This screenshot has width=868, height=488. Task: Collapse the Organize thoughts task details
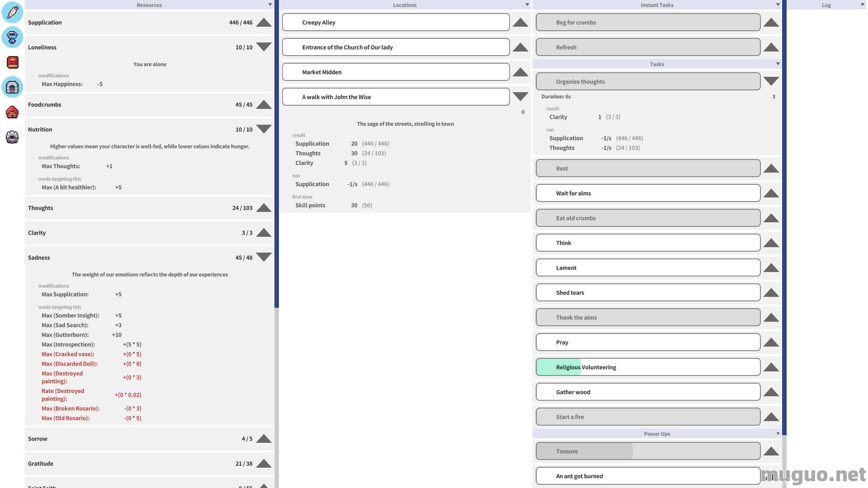771,81
